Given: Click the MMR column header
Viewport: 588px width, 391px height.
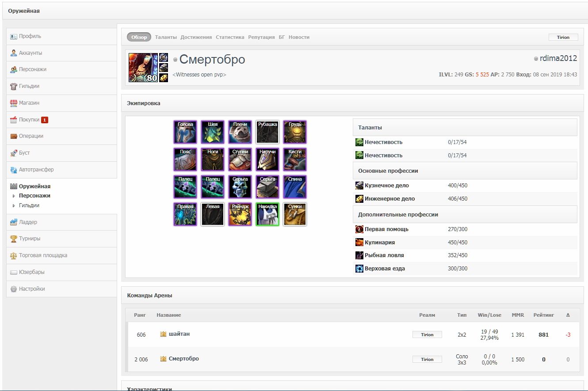Looking at the screenshot, I should pos(518,315).
